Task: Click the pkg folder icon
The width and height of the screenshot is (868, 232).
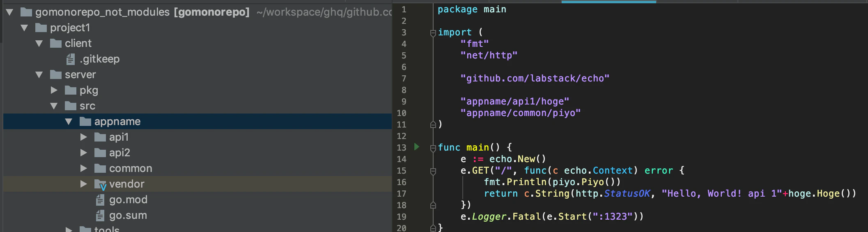Action: [x=71, y=90]
